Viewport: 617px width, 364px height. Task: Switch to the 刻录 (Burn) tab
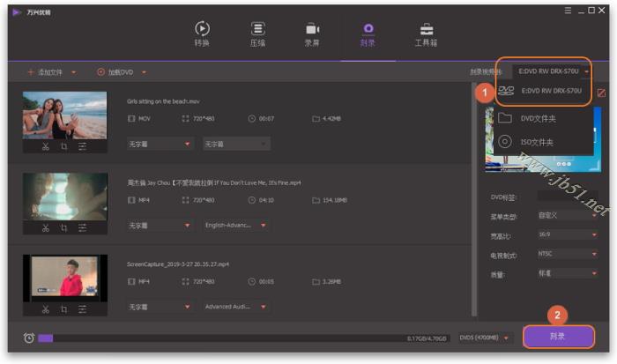tap(368, 34)
